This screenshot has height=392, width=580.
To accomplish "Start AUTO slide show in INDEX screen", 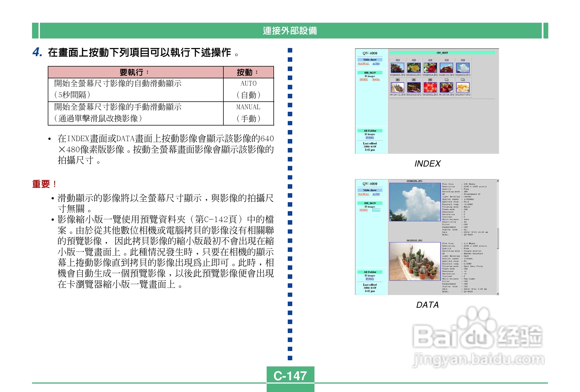I will coord(376,64).
